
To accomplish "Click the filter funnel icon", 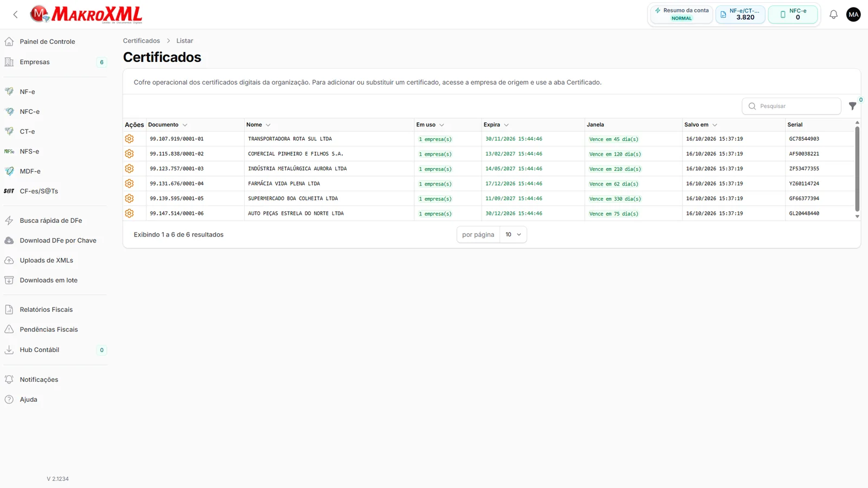I will click(x=852, y=106).
